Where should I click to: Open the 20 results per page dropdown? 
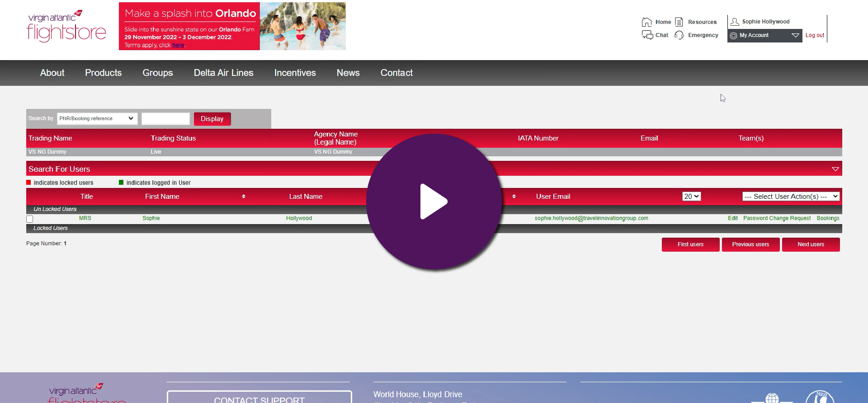pos(691,197)
